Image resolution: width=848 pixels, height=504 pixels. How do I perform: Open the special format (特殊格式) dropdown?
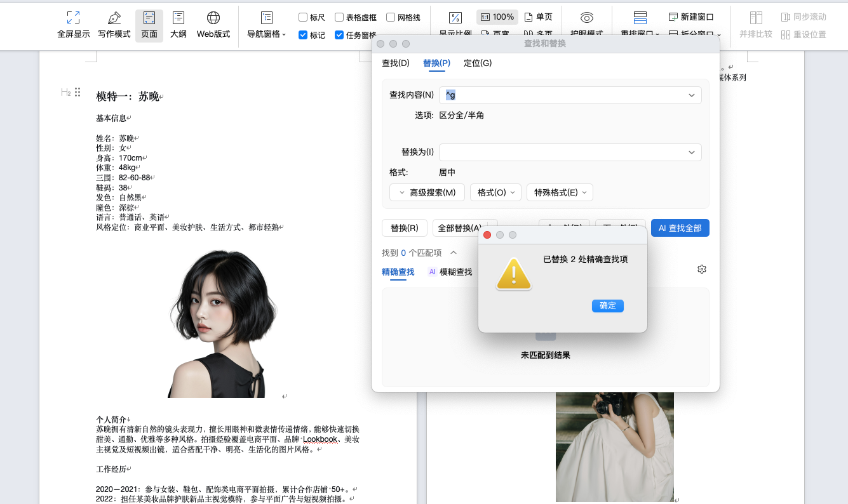click(x=560, y=192)
